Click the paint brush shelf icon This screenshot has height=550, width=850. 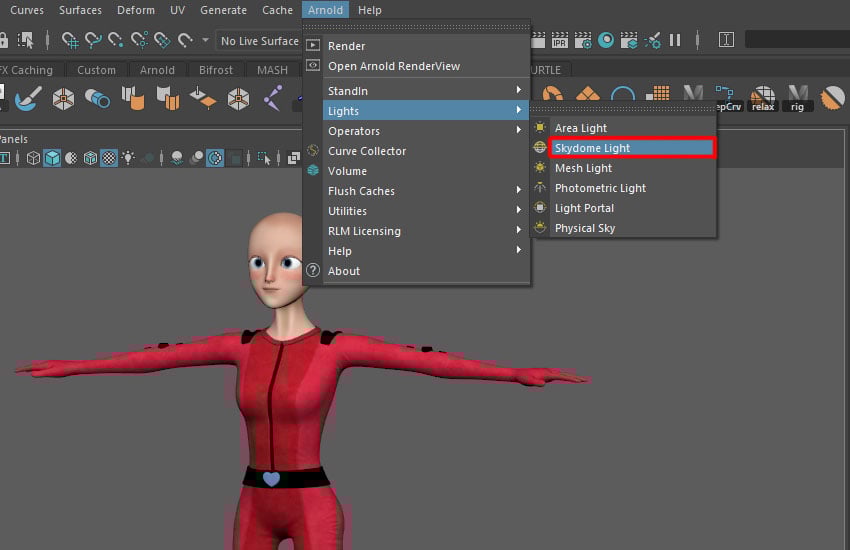28,98
